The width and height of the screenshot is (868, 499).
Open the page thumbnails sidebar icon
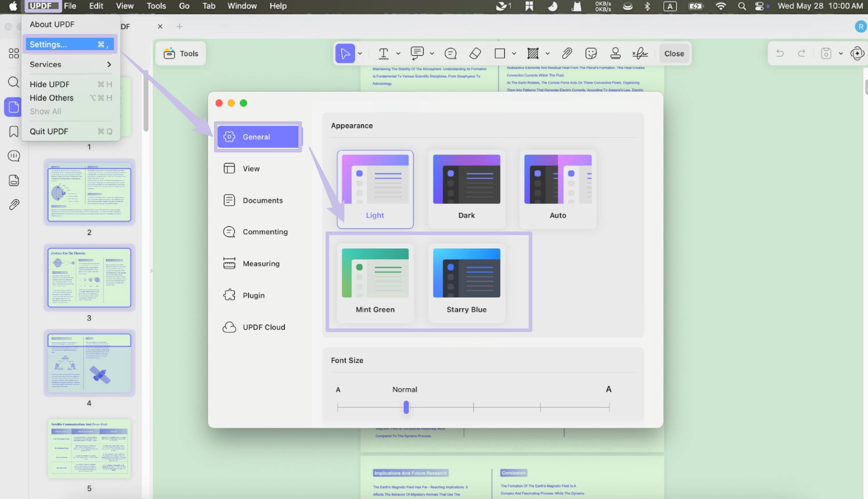click(14, 107)
